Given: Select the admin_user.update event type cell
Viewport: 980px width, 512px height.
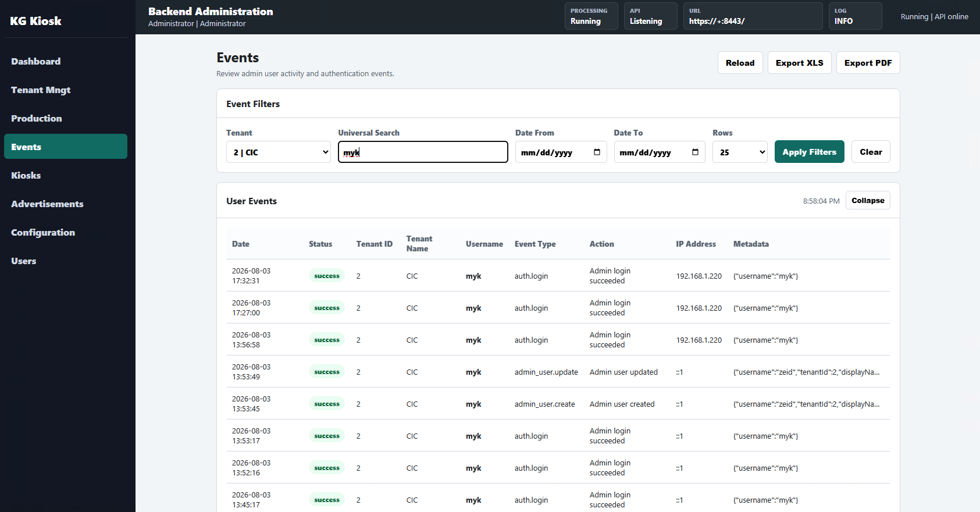Looking at the screenshot, I should 546,372.
